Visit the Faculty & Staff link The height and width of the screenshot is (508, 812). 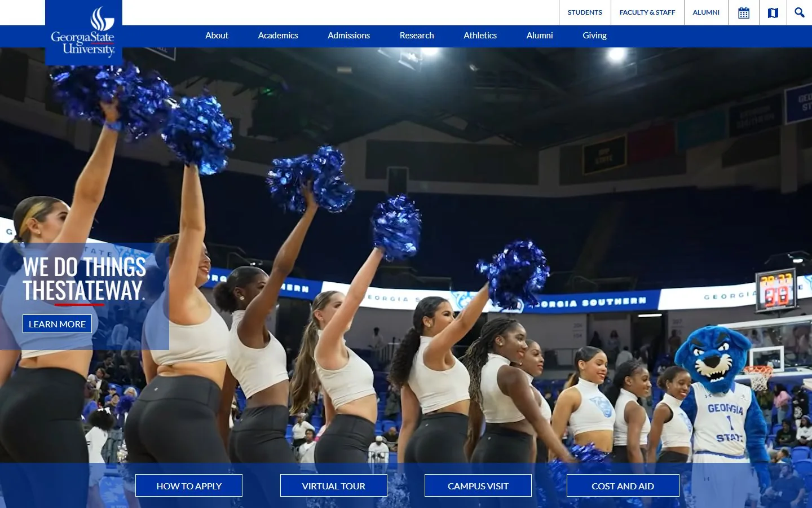647,12
